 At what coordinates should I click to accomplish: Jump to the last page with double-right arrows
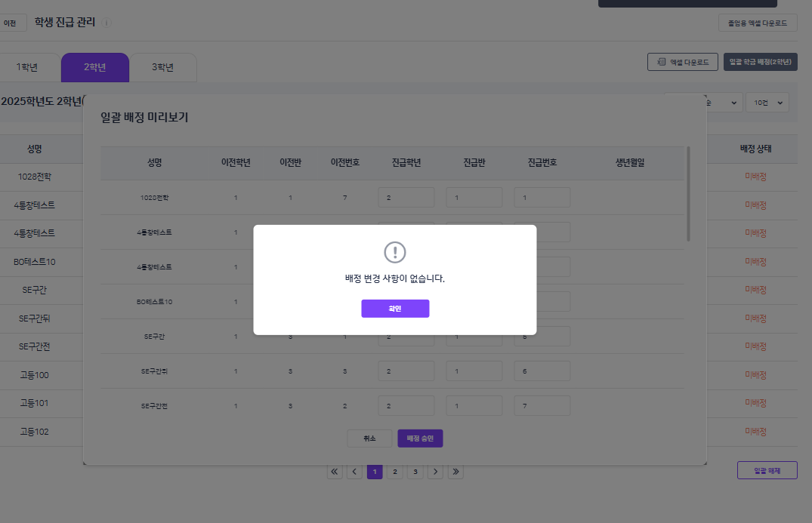(x=455, y=472)
